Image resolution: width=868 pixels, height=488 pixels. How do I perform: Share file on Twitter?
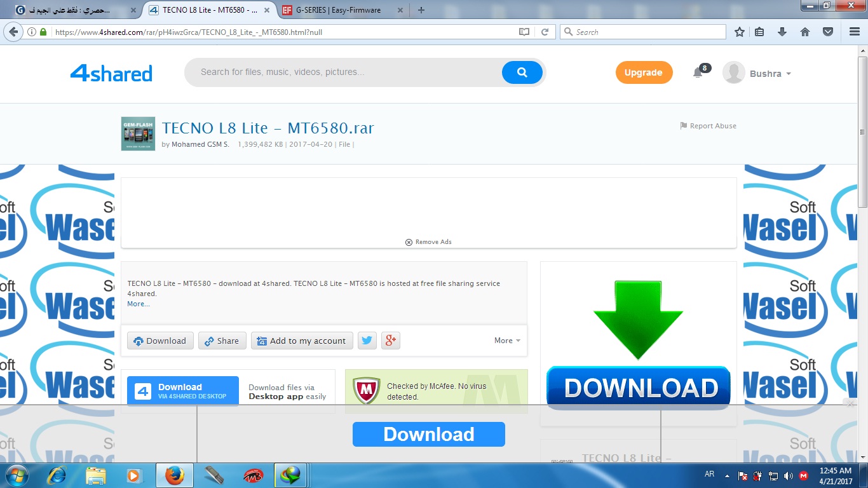click(367, 341)
